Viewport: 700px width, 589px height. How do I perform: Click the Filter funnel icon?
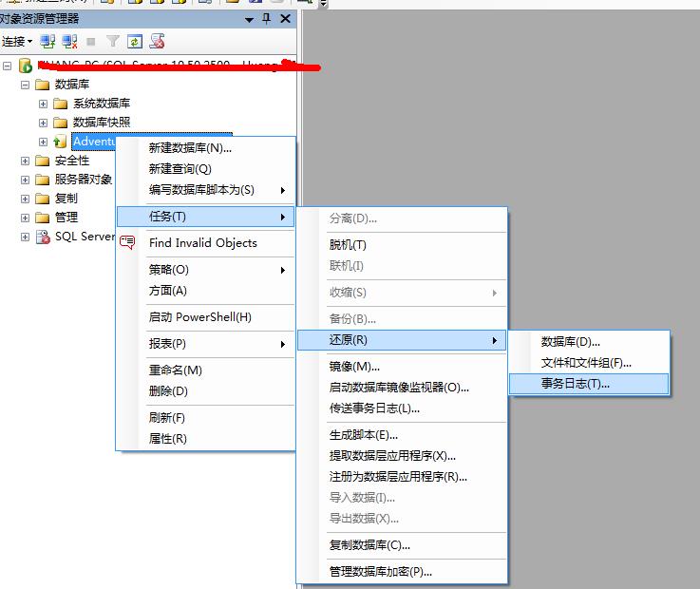point(113,42)
